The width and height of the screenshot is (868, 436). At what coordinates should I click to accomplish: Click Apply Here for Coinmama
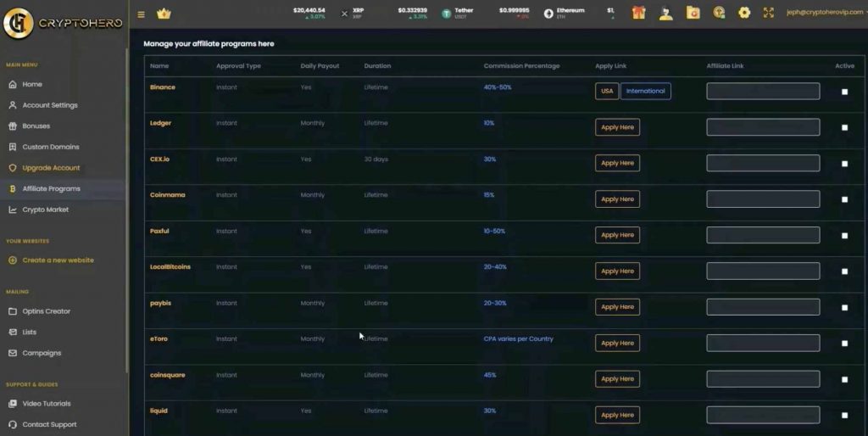(x=617, y=198)
